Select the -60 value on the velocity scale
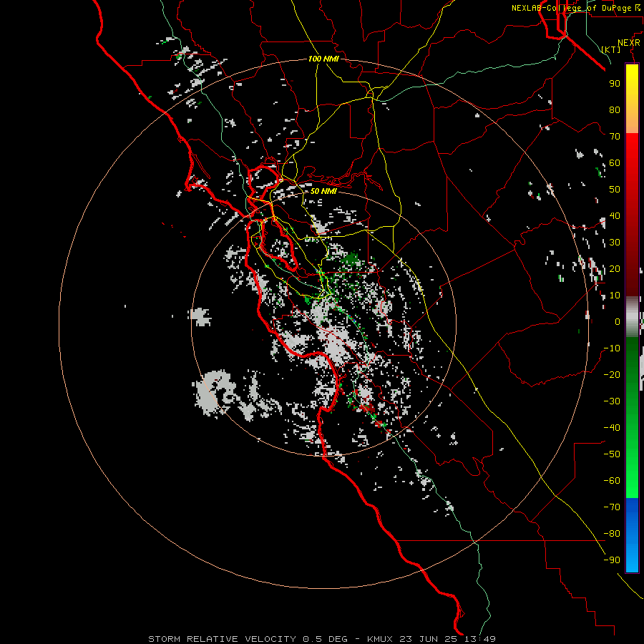The image size is (644, 644). click(612, 481)
